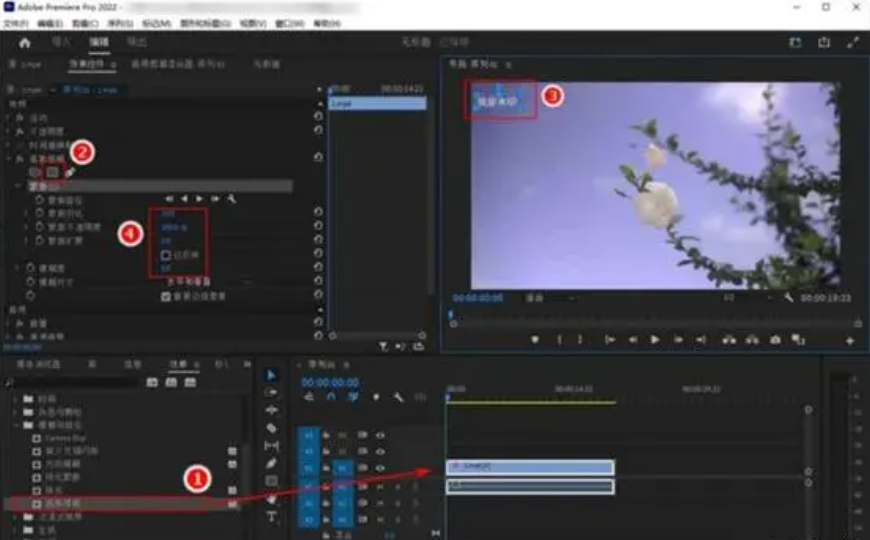
Task: Switch to the Import tab
Action: pyautogui.click(x=61, y=42)
